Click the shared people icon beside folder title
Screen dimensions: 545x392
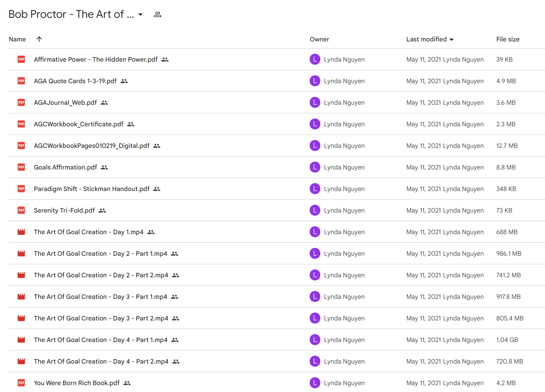point(158,14)
